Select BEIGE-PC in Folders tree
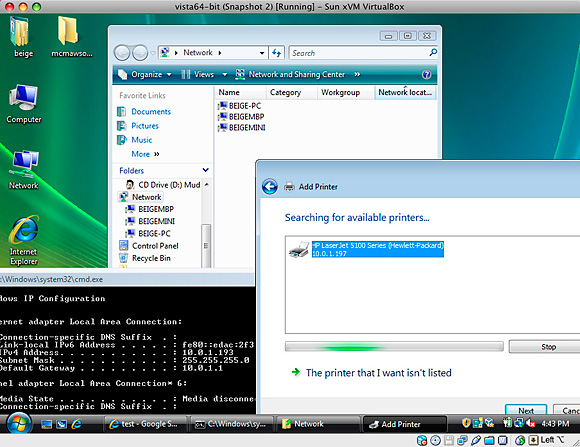Screen dimensions: 580x447 coord(148,233)
